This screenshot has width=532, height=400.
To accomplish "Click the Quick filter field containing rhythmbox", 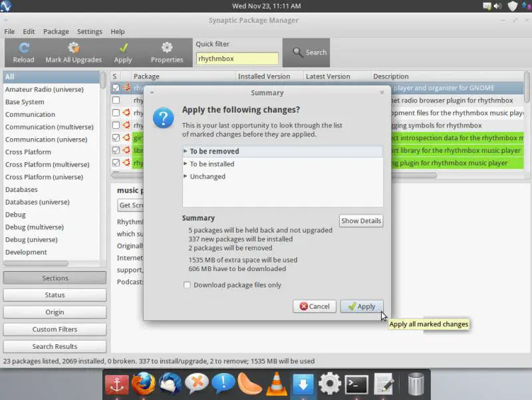I will tap(237, 58).
